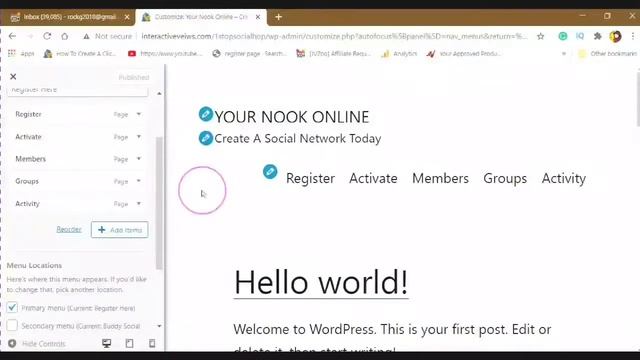Open Hello world! post link
640x360 pixels.
coord(321,282)
